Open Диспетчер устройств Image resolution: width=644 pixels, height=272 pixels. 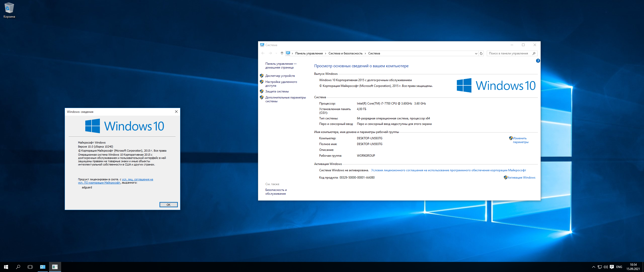(x=280, y=76)
